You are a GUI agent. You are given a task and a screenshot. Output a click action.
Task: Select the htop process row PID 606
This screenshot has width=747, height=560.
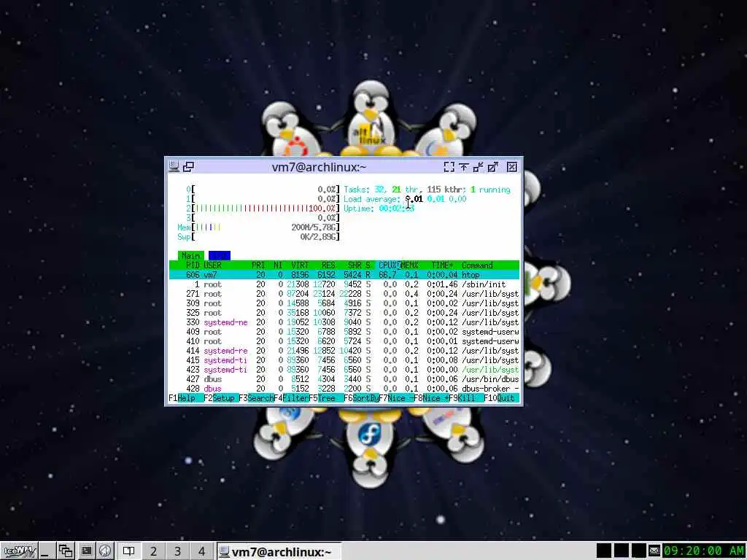click(344, 275)
